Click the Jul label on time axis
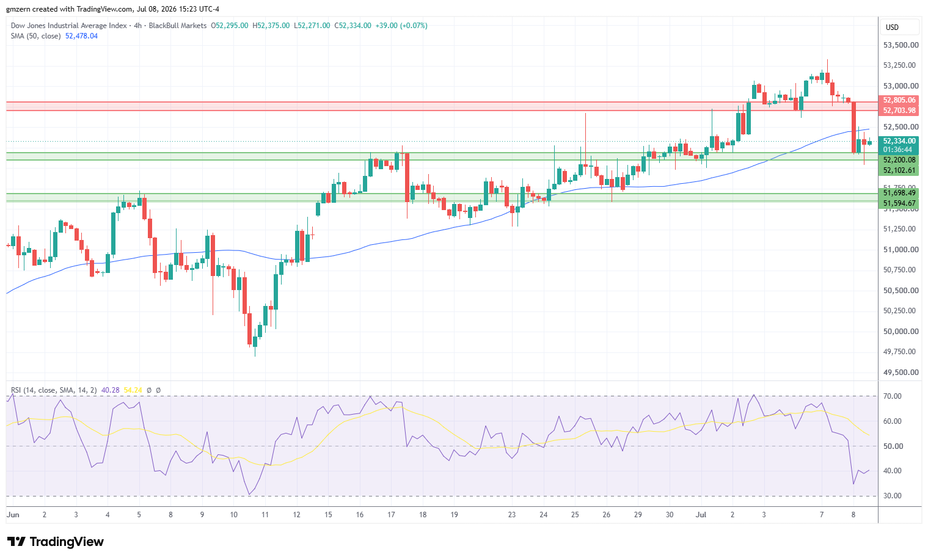 click(x=701, y=515)
